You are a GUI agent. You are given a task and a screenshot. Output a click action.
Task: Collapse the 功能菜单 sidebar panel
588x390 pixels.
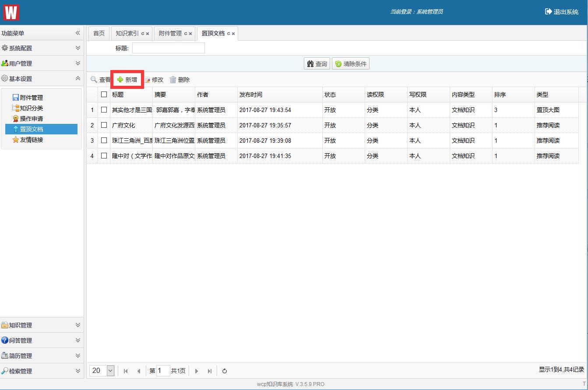pos(77,33)
